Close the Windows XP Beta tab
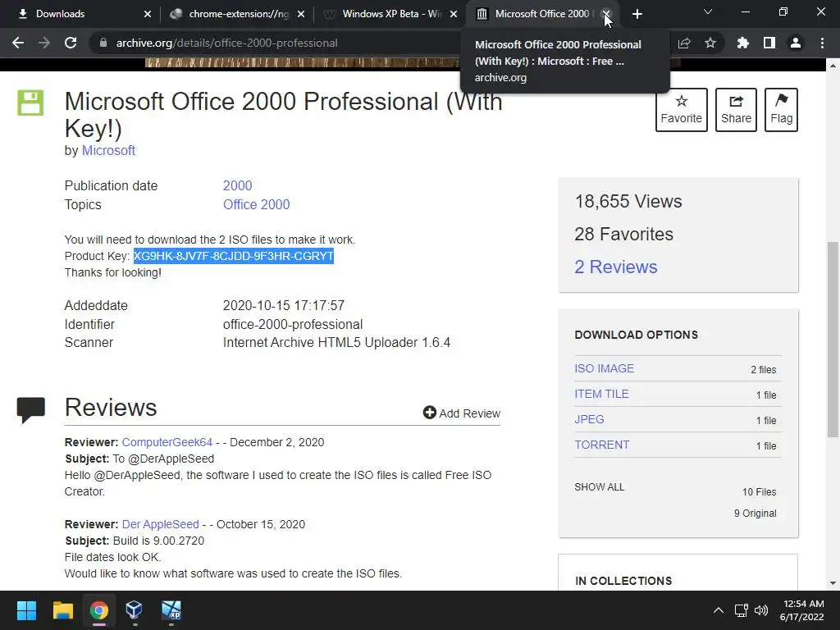840x630 pixels. (x=454, y=14)
